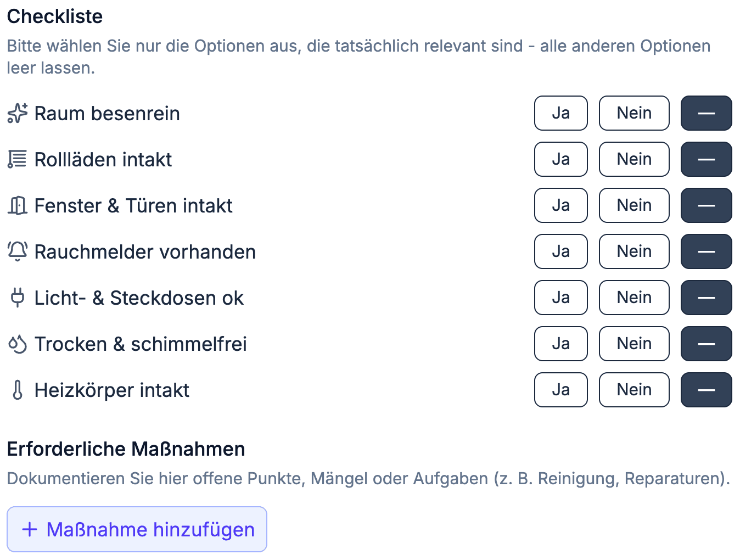
Task: Click the dark dash toggle for Rauchmelder vorhanden
Action: [x=706, y=251]
